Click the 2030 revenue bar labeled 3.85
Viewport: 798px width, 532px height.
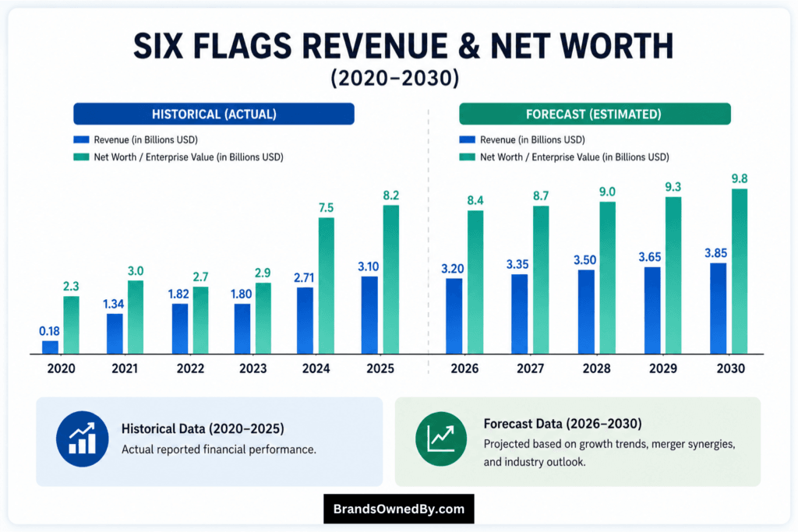coord(718,308)
